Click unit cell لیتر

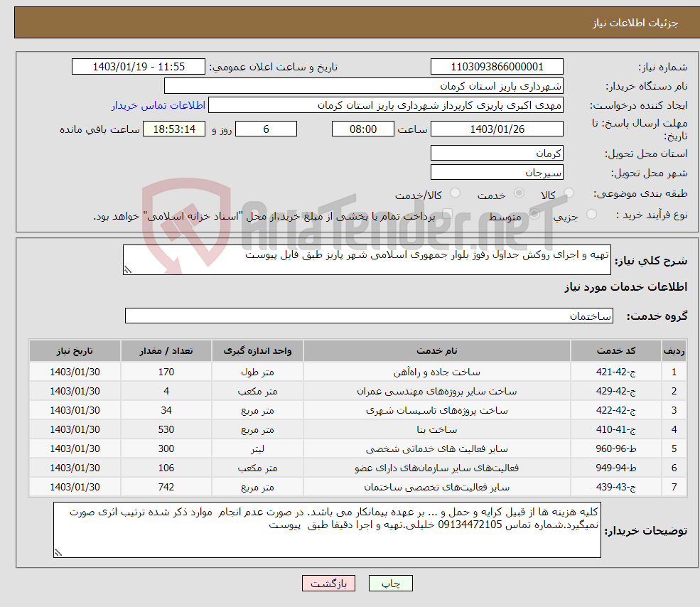257,449
